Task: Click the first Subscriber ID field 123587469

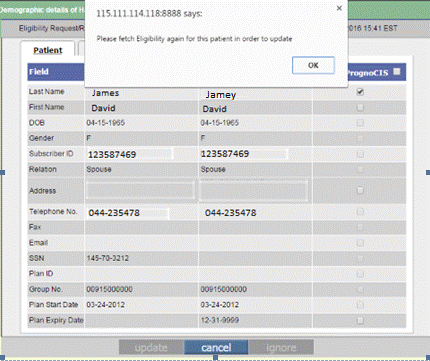Action: (129, 154)
